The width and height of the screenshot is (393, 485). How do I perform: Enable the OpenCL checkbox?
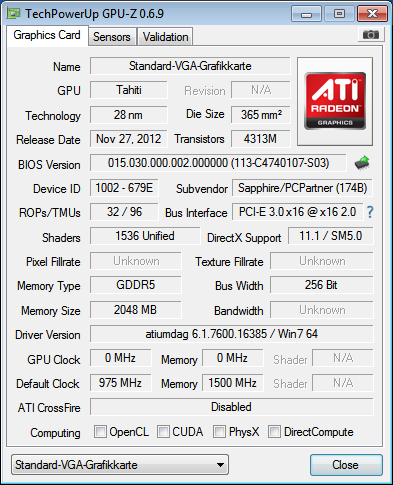click(x=100, y=431)
